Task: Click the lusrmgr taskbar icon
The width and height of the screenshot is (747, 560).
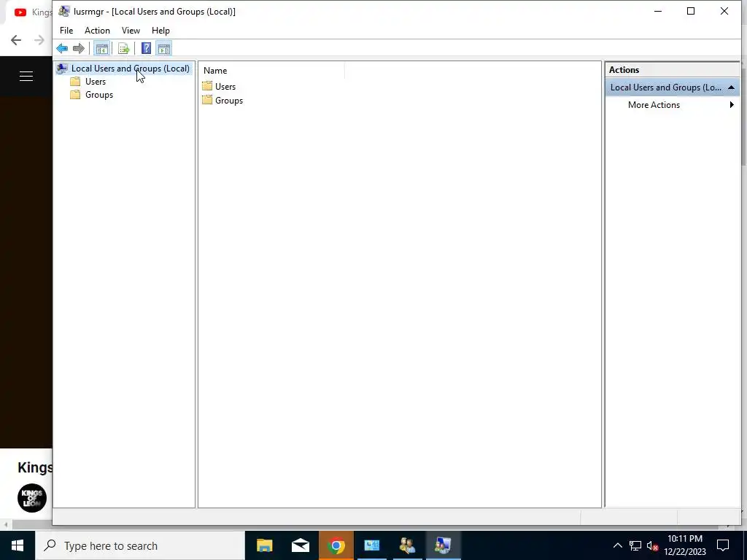Action: click(x=443, y=545)
